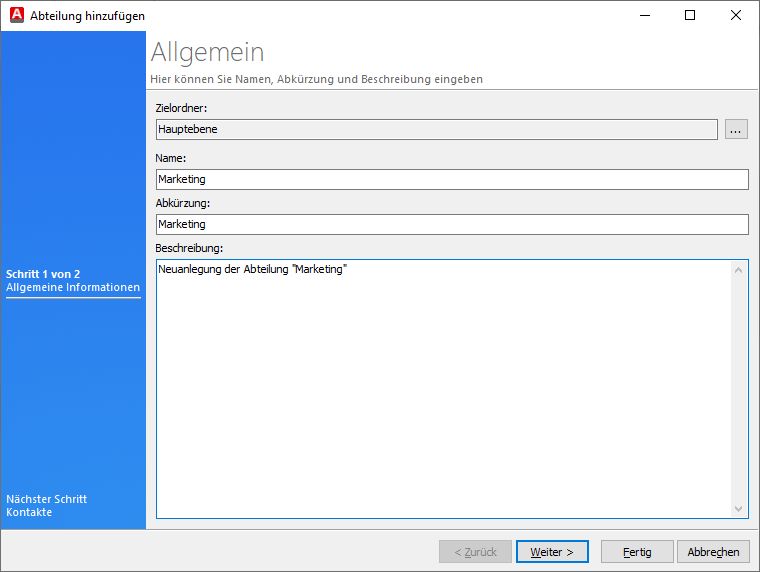Select the Allgemeine Informationen step in sidebar
760x572 pixels.
(73, 288)
